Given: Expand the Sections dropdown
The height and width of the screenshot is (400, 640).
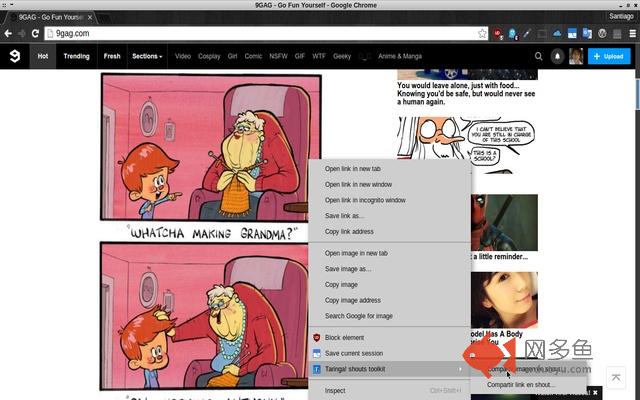Looking at the screenshot, I should click(x=147, y=56).
